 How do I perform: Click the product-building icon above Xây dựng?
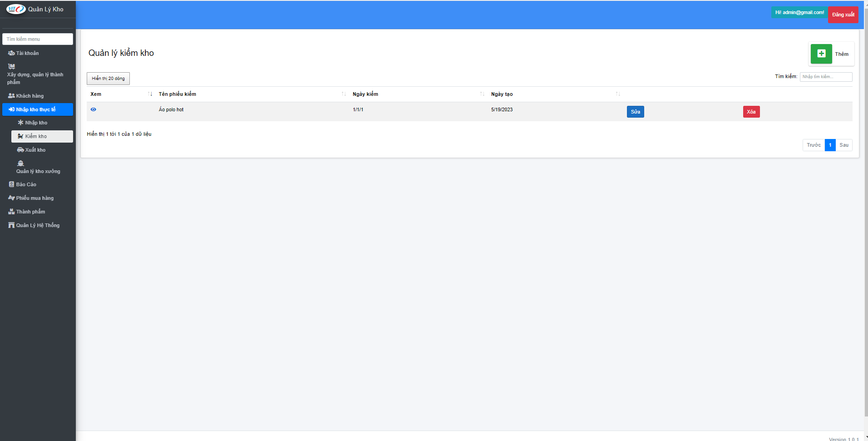(11, 66)
